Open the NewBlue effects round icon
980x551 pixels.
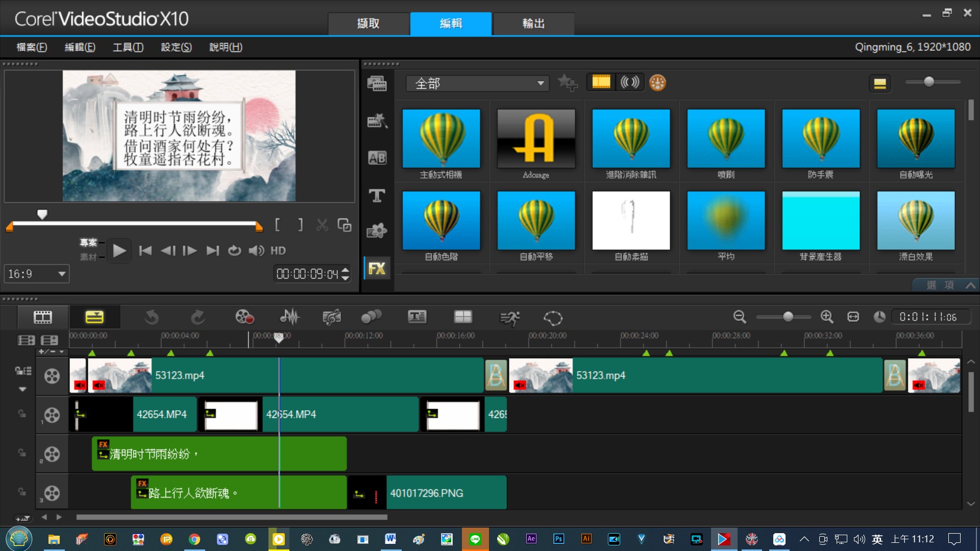[x=657, y=83]
